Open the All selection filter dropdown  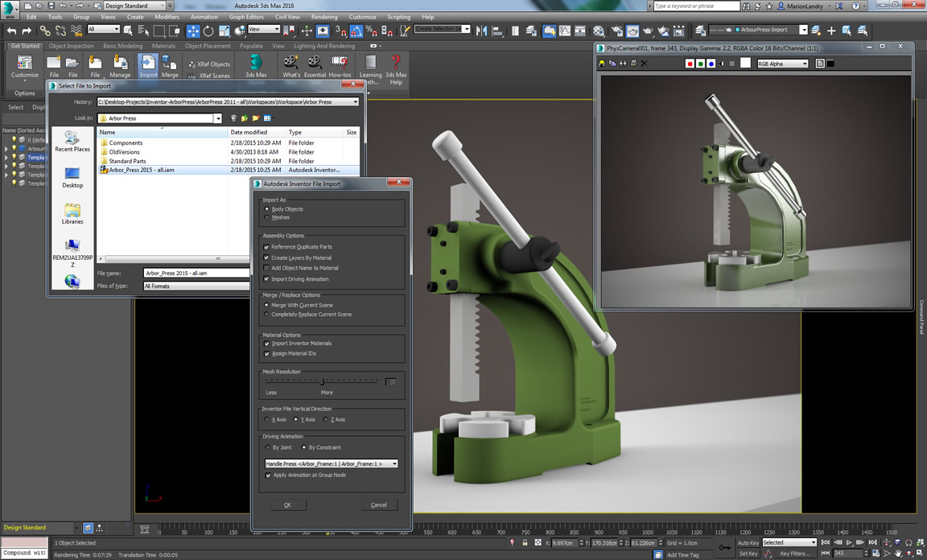coord(104,29)
